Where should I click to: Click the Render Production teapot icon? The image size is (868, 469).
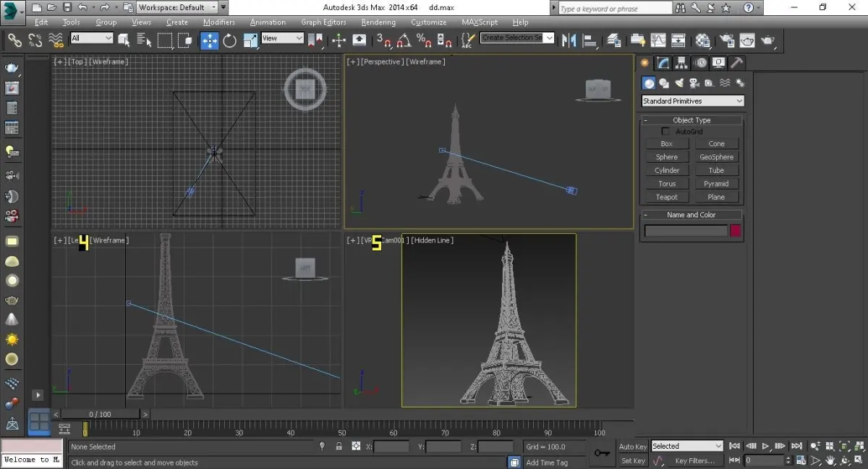coord(767,40)
